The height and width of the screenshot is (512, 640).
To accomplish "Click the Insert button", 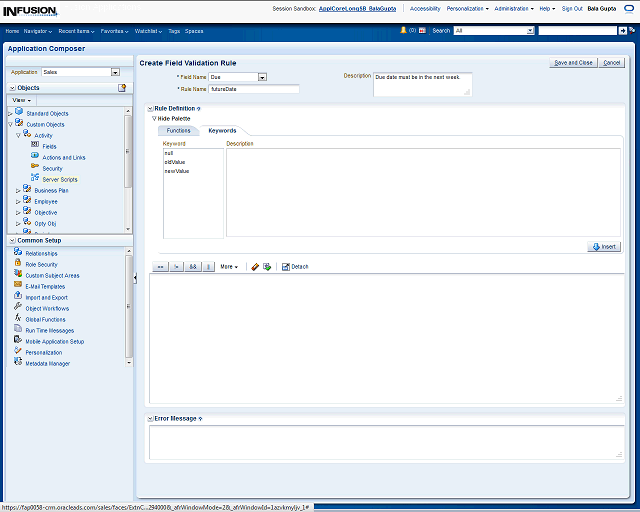I will click(605, 246).
